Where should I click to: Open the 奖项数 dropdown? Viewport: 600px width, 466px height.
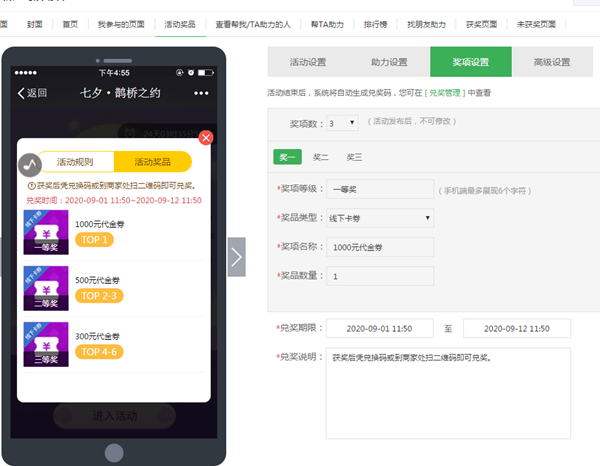click(x=342, y=123)
